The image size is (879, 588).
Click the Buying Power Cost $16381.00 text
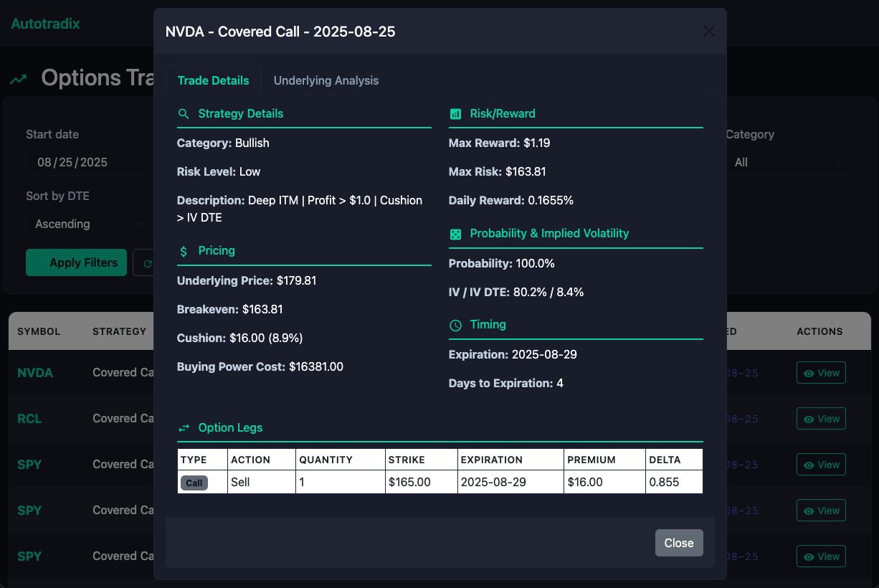point(260,366)
